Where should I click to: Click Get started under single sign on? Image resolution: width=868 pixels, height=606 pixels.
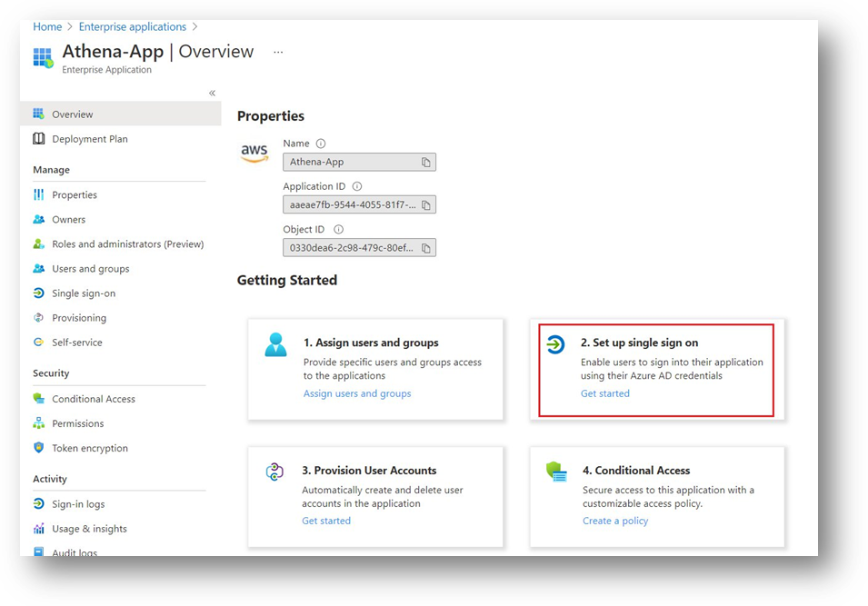point(605,393)
